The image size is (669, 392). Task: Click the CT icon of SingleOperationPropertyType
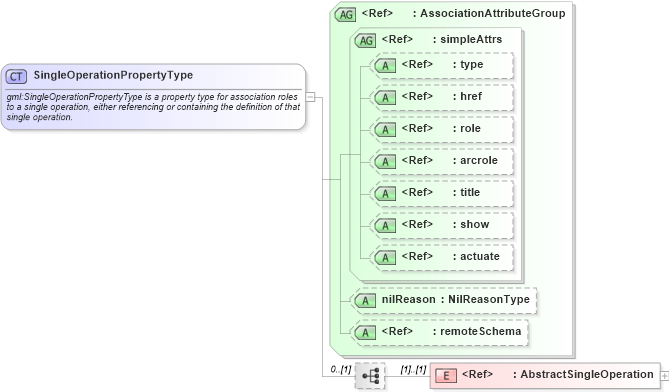pyautogui.click(x=16, y=76)
